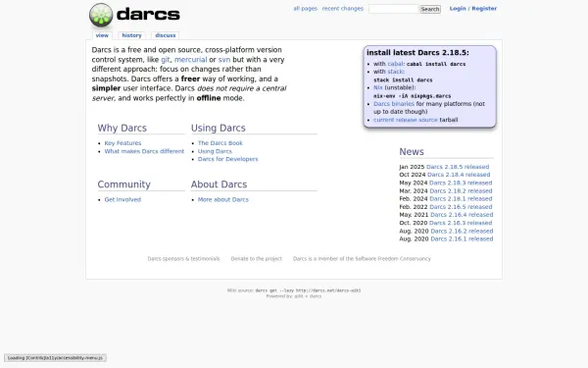Open the Register link

click(x=484, y=8)
